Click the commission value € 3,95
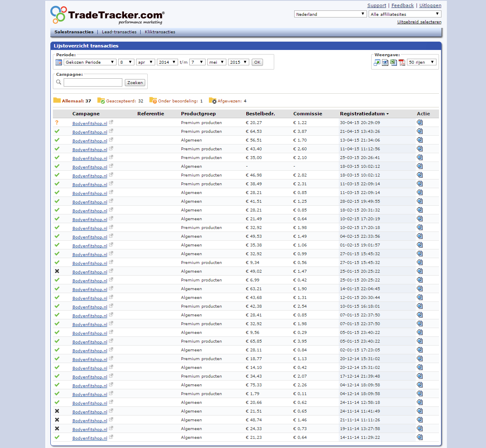This screenshot has width=486, height=448. coord(300,341)
